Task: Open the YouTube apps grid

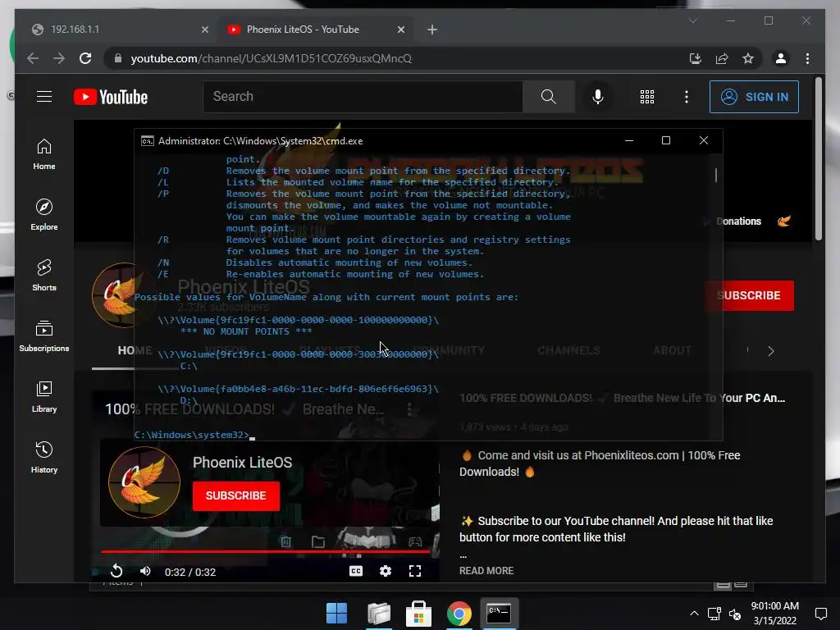Action: (x=646, y=97)
